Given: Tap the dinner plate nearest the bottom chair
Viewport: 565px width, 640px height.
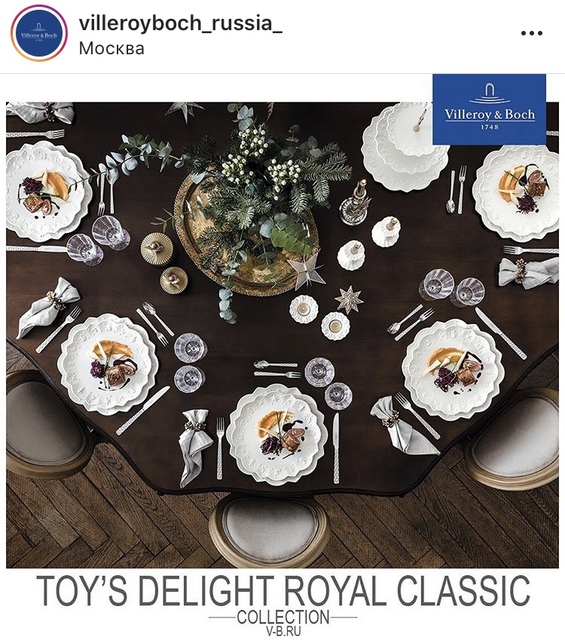Looking at the screenshot, I should (277, 434).
